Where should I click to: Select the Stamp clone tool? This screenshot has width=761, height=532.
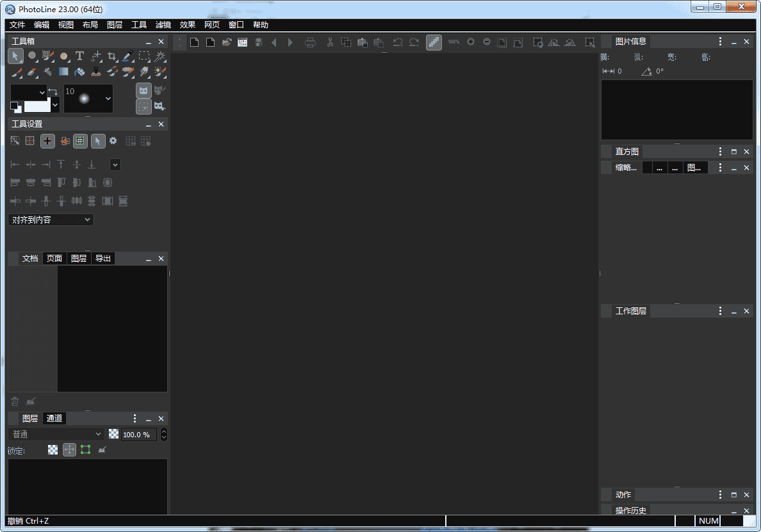[95, 72]
